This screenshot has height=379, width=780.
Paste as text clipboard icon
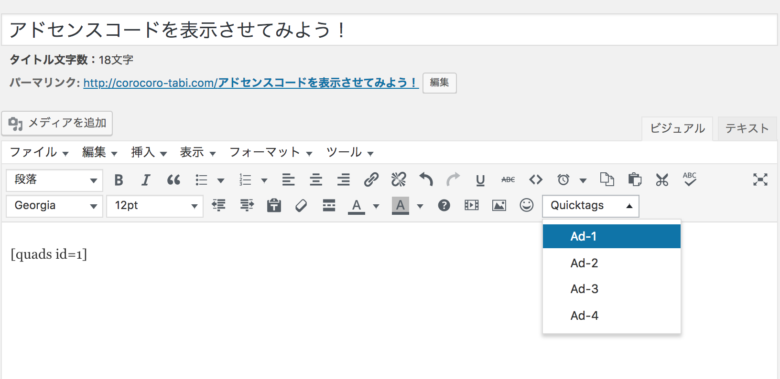click(274, 205)
